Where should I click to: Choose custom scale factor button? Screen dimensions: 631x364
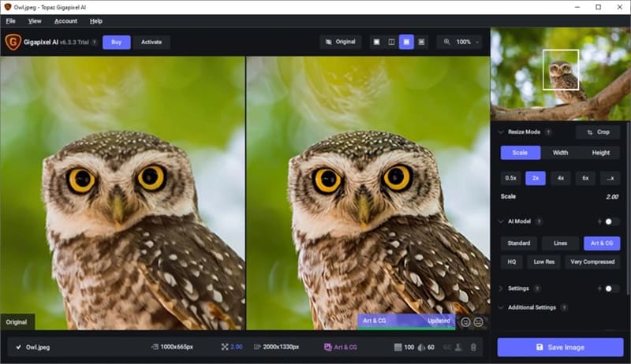610,178
